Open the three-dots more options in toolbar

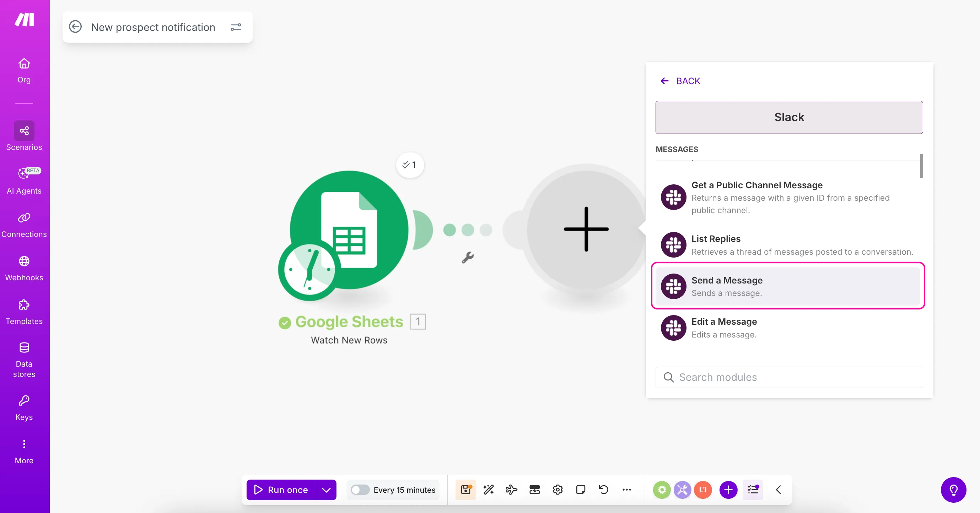[x=626, y=490]
